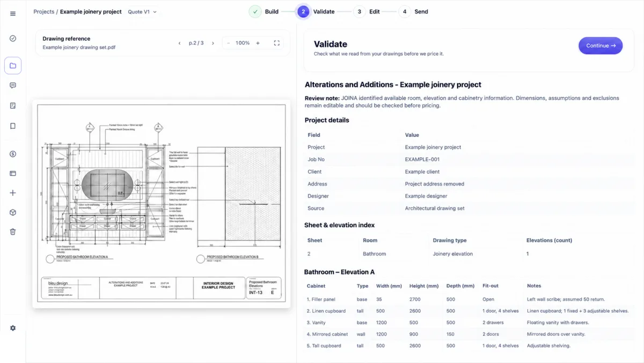Click the Build step label
This screenshot has height=363, width=644.
[x=272, y=11]
